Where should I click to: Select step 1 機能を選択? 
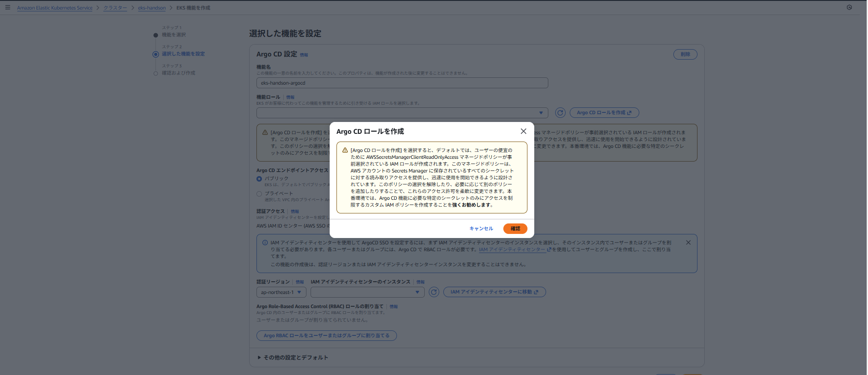point(174,35)
